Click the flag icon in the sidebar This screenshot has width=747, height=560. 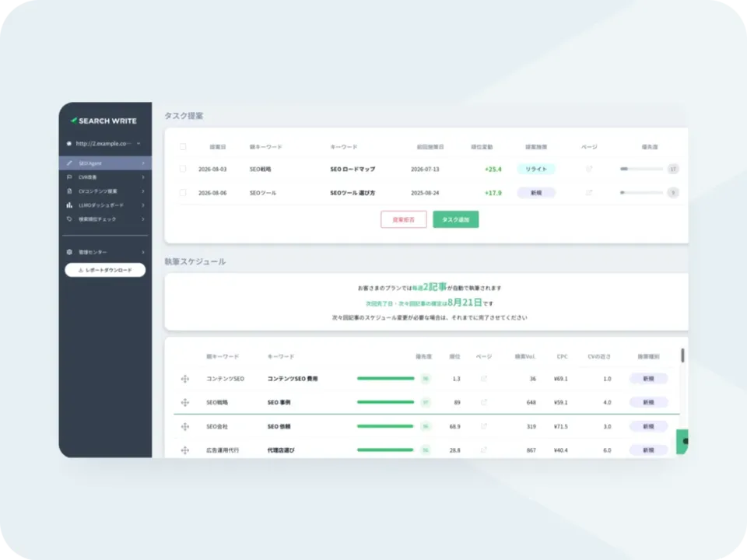coord(69,177)
